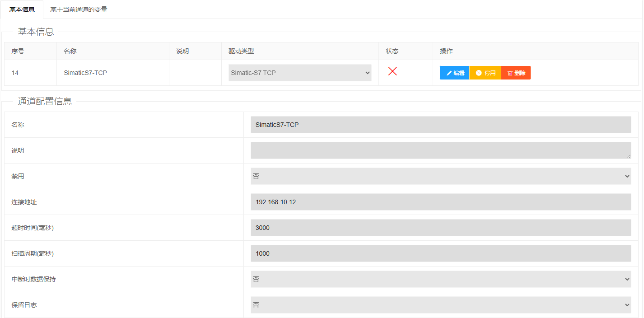Click the 扫描周期 field showing 1000
This screenshot has height=318, width=644.
(x=440, y=253)
